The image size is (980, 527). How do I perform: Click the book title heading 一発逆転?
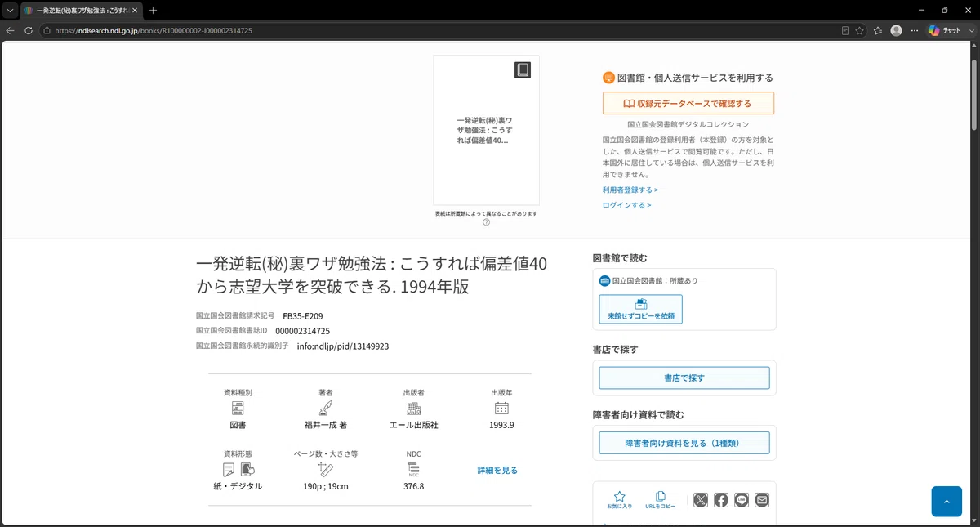[x=372, y=275]
